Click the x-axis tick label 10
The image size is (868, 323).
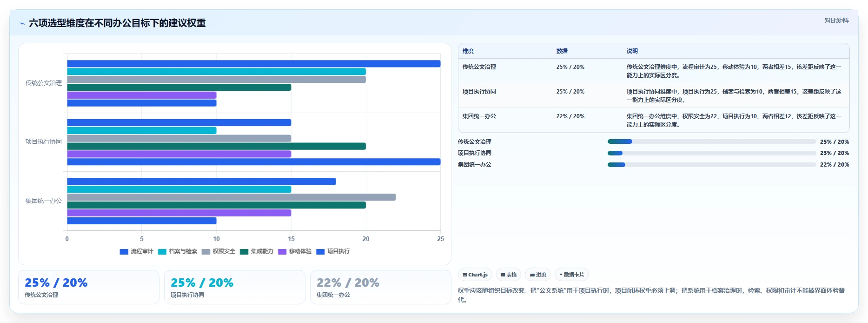(x=217, y=239)
